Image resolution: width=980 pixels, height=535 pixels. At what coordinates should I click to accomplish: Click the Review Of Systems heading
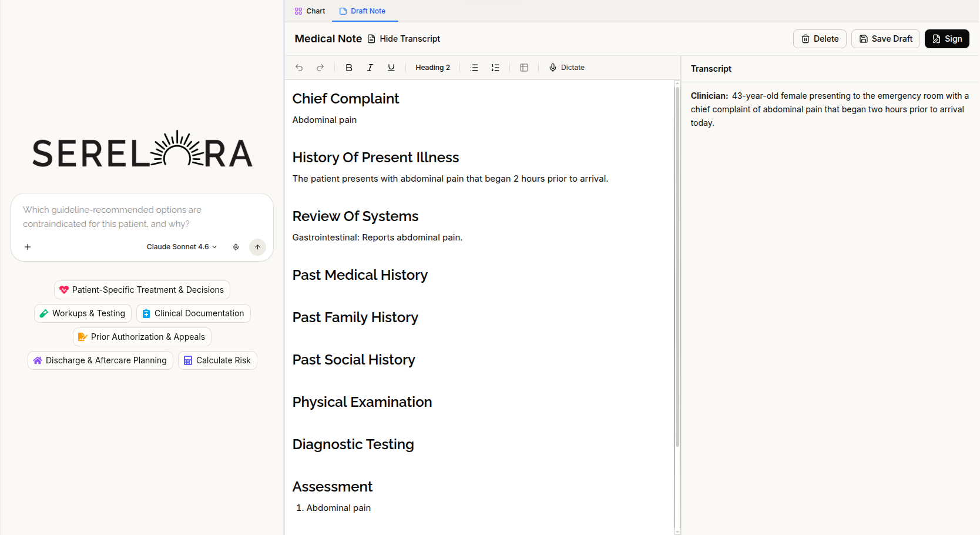[x=355, y=216]
